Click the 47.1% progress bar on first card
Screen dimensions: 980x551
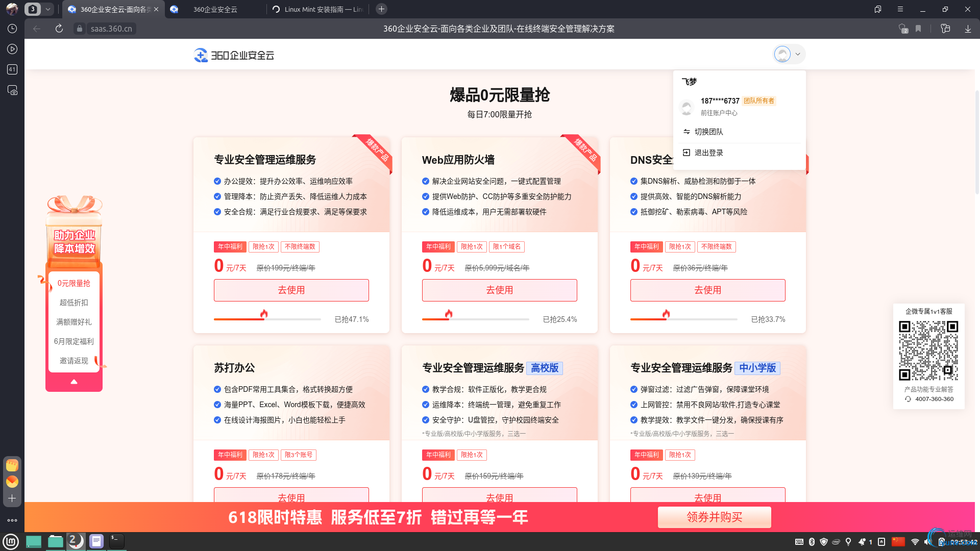click(267, 319)
